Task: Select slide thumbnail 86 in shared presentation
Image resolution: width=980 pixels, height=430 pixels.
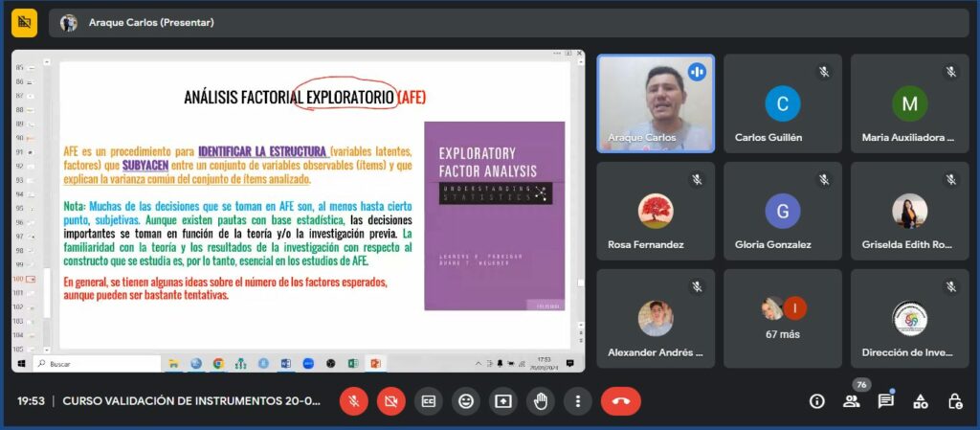Action: click(30, 81)
